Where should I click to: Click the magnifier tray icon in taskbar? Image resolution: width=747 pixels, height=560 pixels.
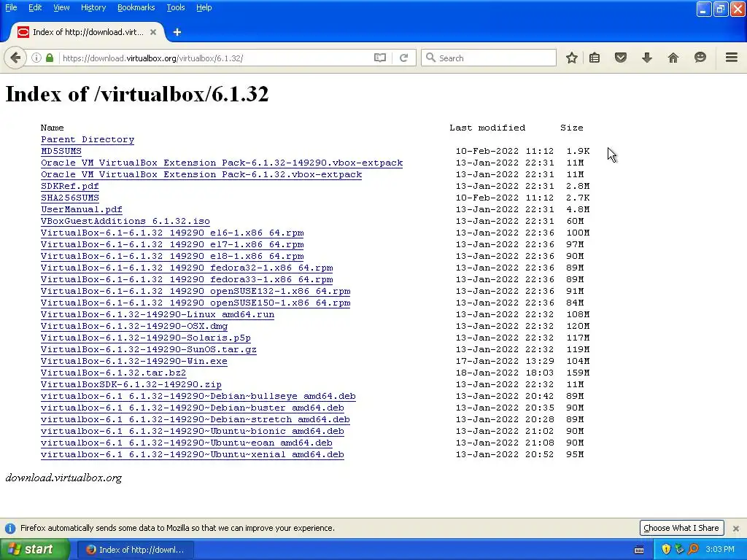coord(693,550)
